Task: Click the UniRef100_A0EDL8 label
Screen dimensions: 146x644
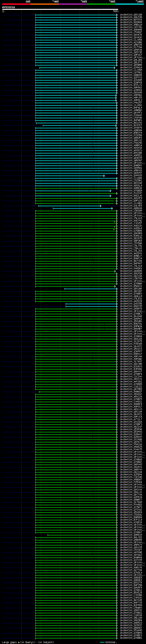Action: click(131, 228)
